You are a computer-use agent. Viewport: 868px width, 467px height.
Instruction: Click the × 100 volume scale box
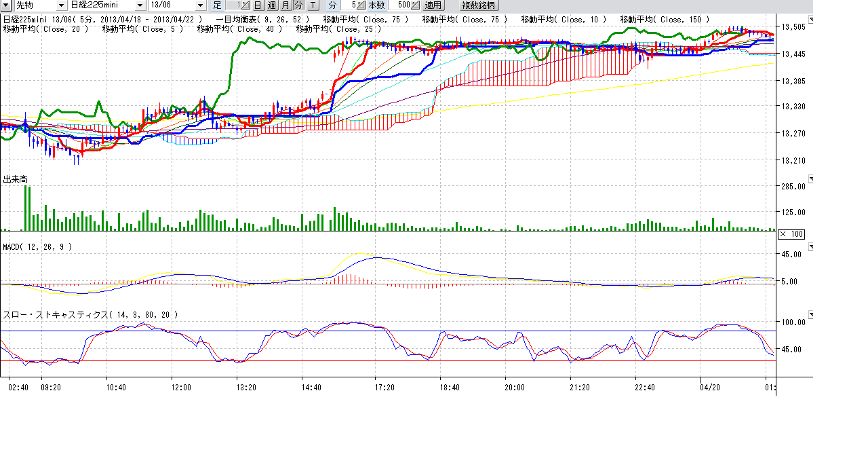tap(791, 234)
